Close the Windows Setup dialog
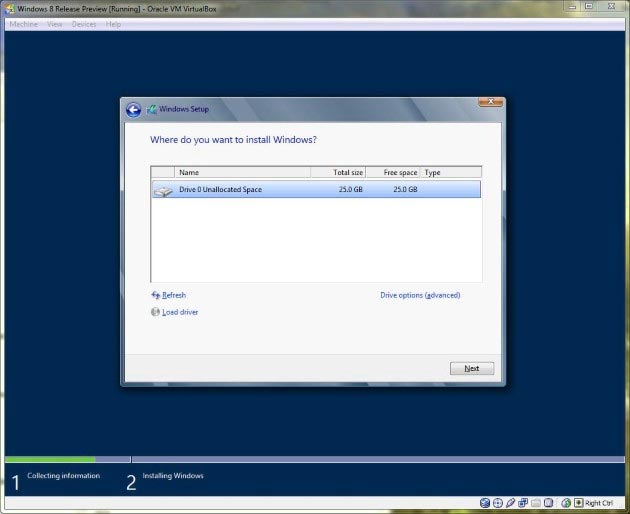Image resolution: width=630 pixels, height=514 pixels. (x=490, y=102)
